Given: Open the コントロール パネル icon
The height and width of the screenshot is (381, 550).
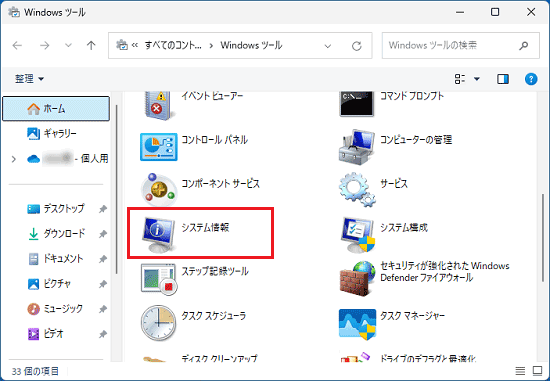Looking at the screenshot, I should 159,147.
